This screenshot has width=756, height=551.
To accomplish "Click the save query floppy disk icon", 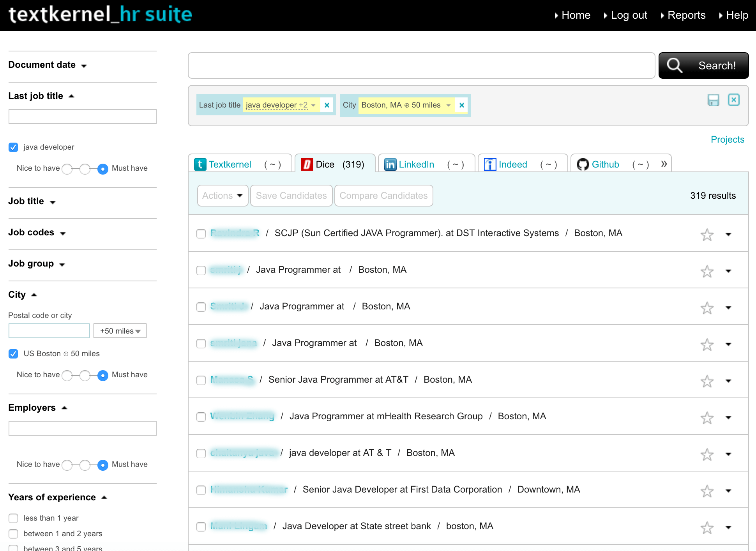I will [713, 100].
